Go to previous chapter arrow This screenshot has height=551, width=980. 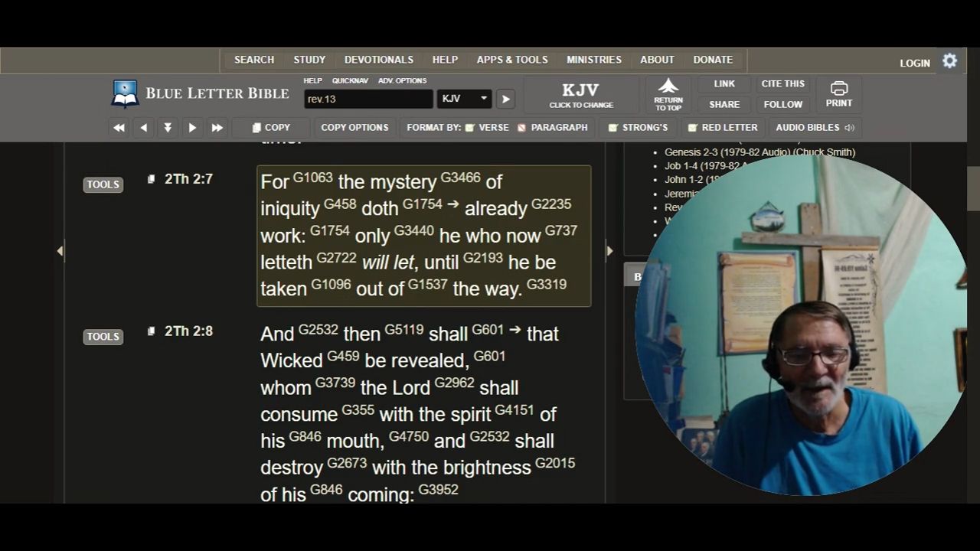(144, 128)
